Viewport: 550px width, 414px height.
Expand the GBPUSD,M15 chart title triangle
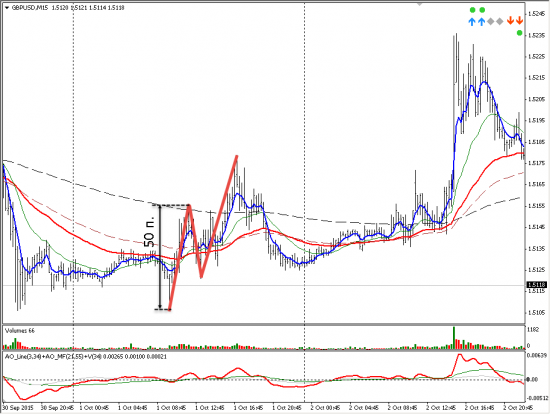pos(7,8)
